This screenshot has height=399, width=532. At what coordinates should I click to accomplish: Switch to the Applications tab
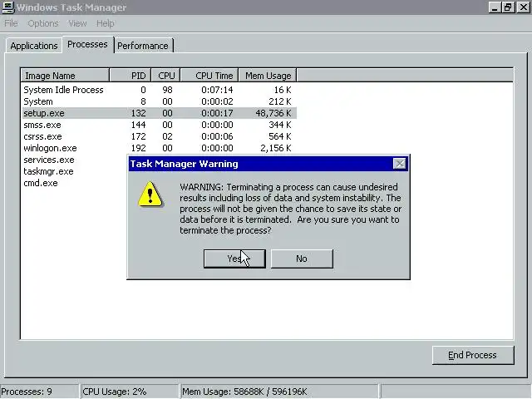point(33,46)
